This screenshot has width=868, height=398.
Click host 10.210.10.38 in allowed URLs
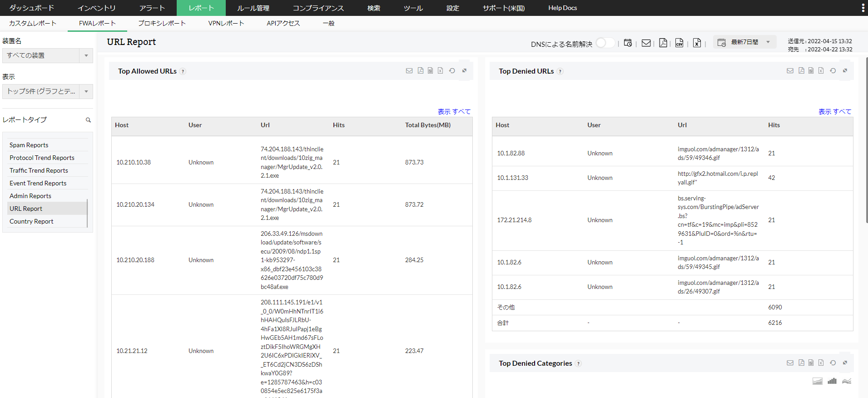(x=134, y=162)
